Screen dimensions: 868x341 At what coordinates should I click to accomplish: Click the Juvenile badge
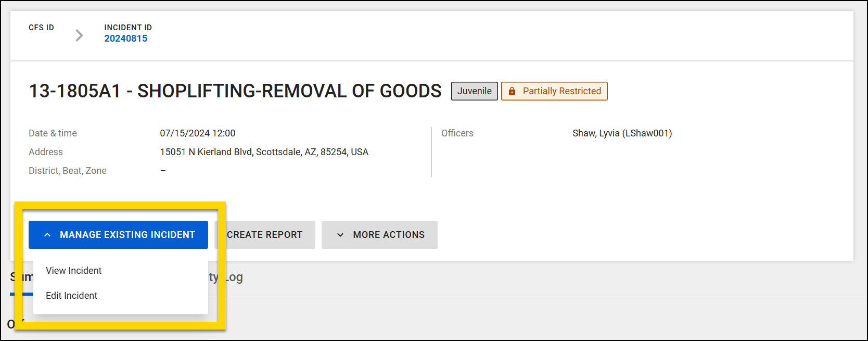click(474, 91)
